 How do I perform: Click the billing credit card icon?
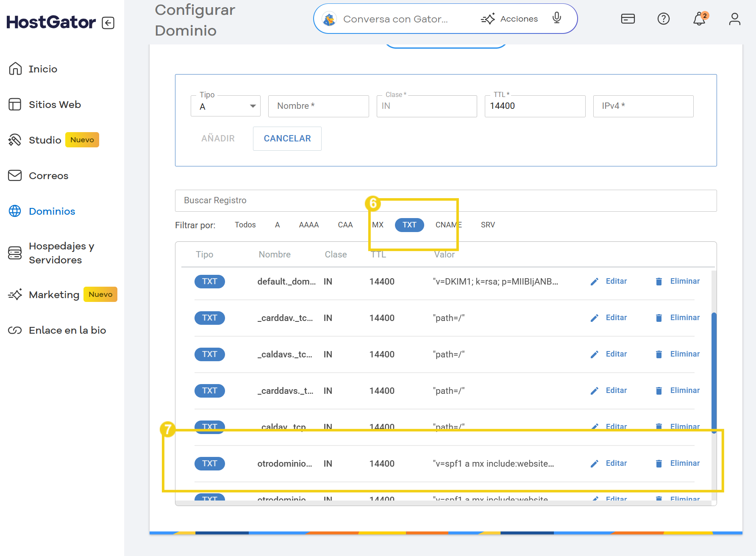[x=628, y=19]
